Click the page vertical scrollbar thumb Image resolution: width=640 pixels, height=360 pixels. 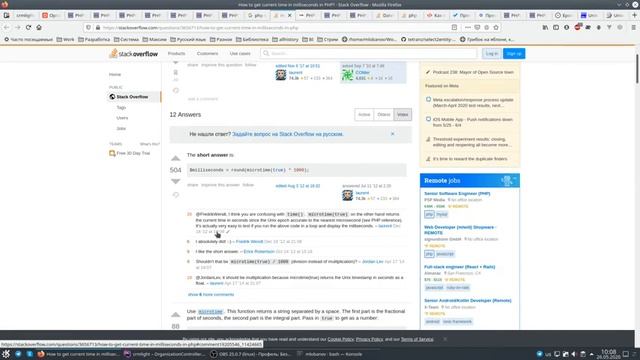coord(637,69)
